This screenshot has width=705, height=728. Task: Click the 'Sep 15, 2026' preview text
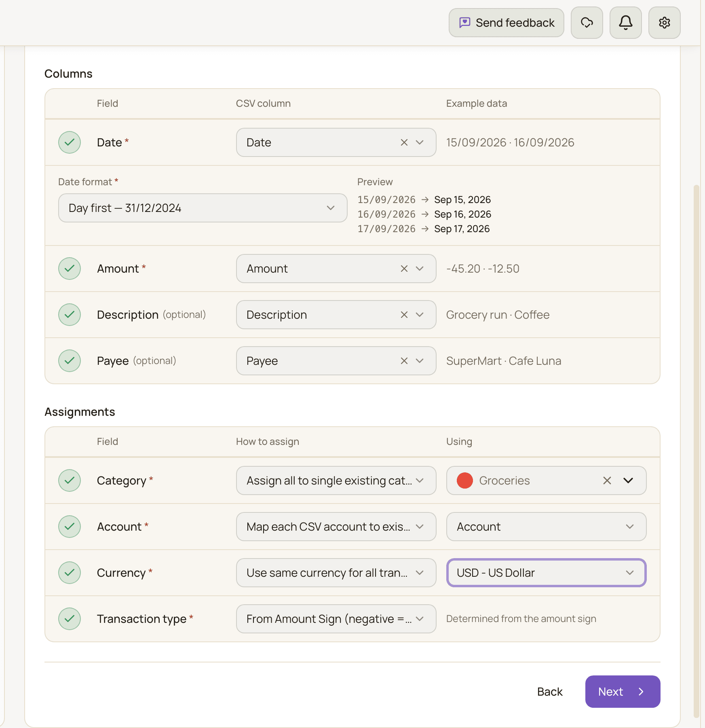click(x=462, y=200)
